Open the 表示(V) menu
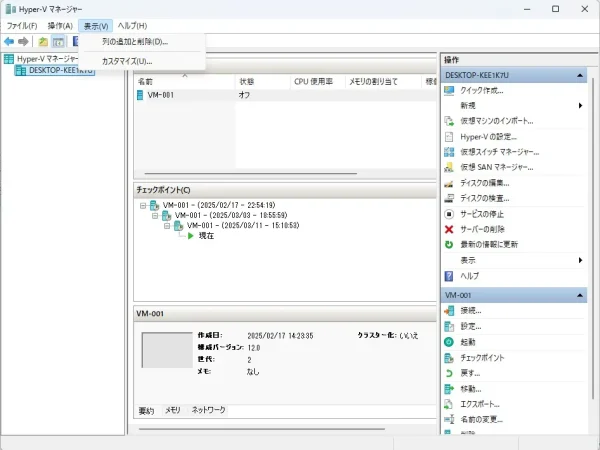The image size is (600, 450). [x=96, y=26]
